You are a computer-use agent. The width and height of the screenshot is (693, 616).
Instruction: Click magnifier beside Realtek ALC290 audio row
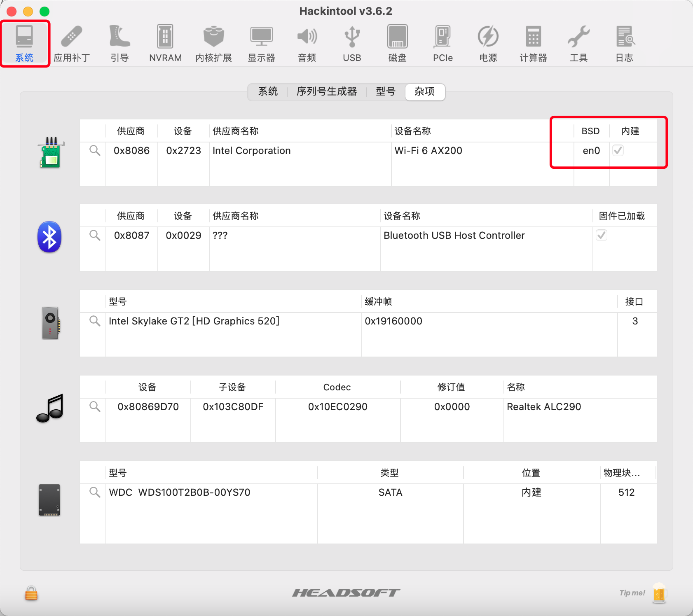click(95, 407)
